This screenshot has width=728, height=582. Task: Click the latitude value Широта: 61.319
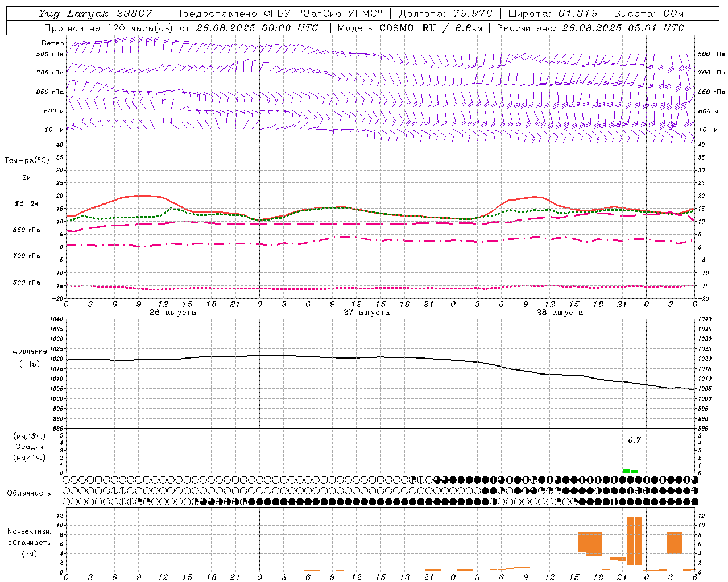[553, 14]
